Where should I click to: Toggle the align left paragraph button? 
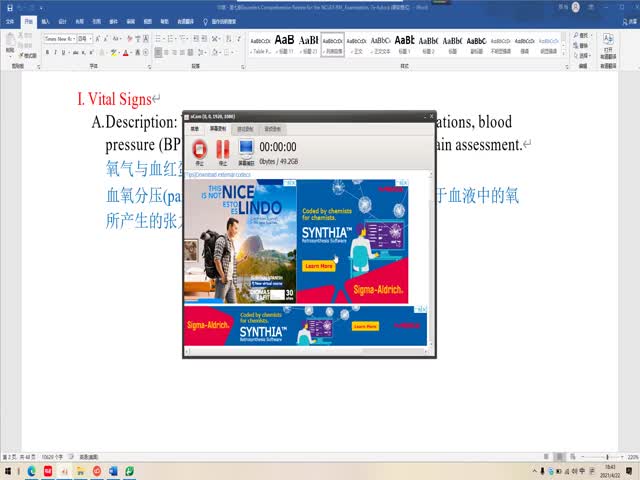pos(158,53)
